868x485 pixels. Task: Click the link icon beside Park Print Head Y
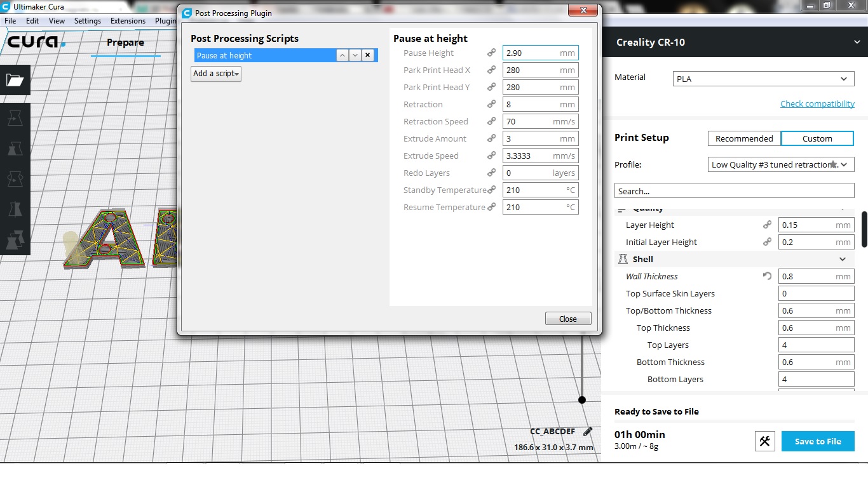click(x=491, y=87)
